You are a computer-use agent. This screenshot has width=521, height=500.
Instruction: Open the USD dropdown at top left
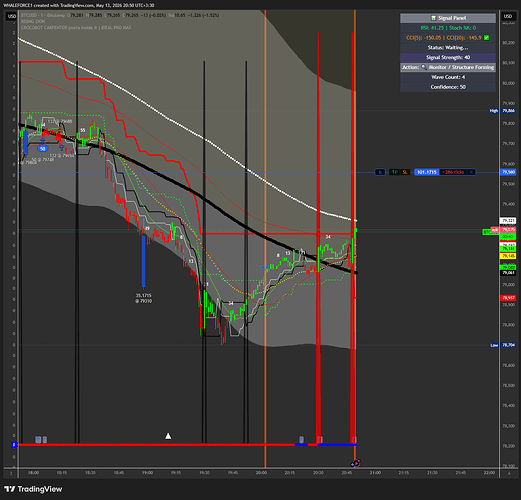[12, 16]
